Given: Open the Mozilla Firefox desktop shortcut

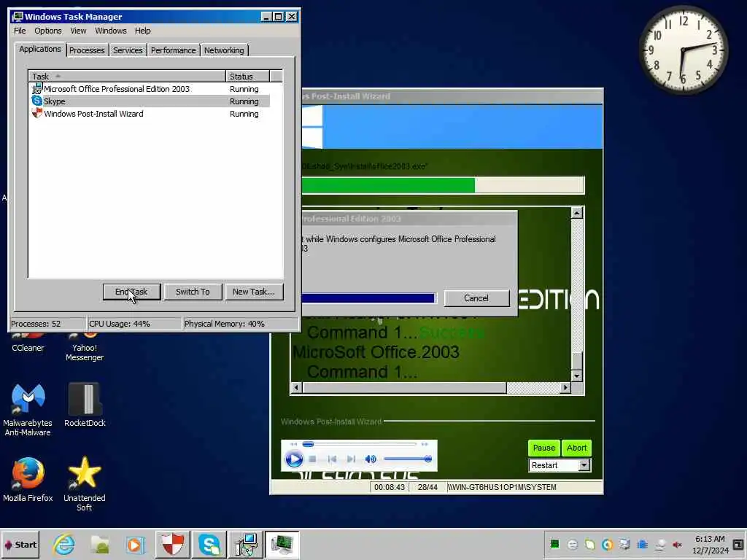Looking at the screenshot, I should (28, 480).
